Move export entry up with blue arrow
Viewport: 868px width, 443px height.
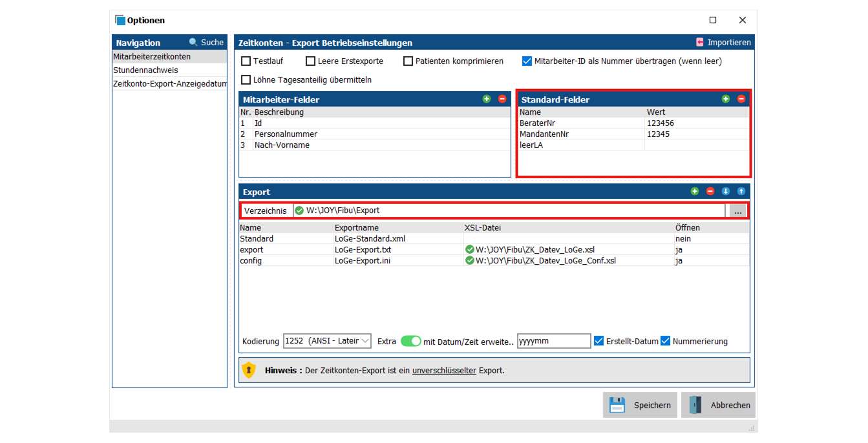tap(741, 192)
